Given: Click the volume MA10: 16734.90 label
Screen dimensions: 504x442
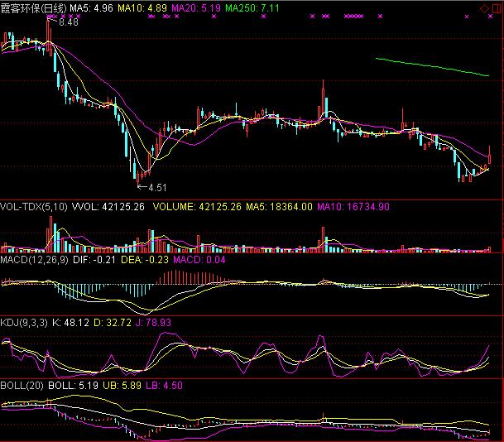Looking at the screenshot, I should click(x=353, y=207).
